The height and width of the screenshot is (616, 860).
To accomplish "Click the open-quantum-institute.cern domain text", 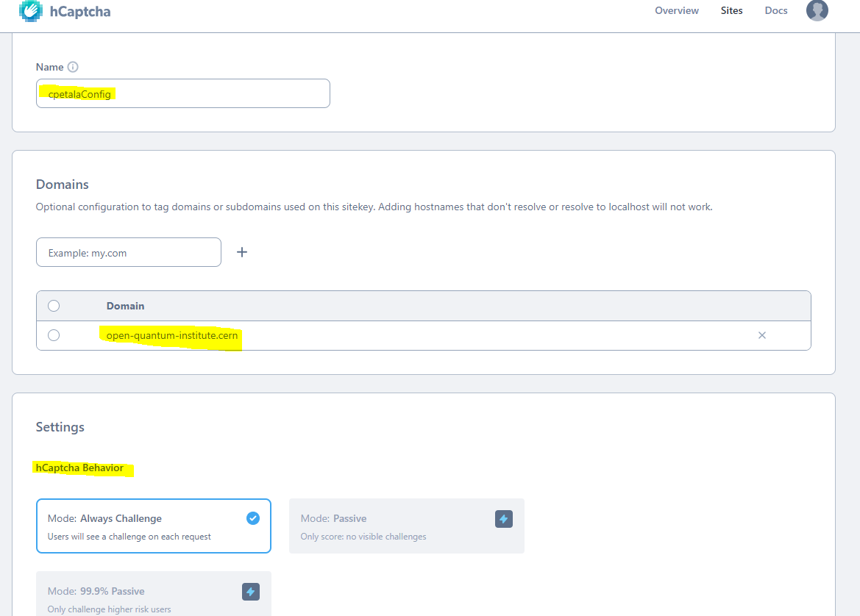I will (x=172, y=335).
